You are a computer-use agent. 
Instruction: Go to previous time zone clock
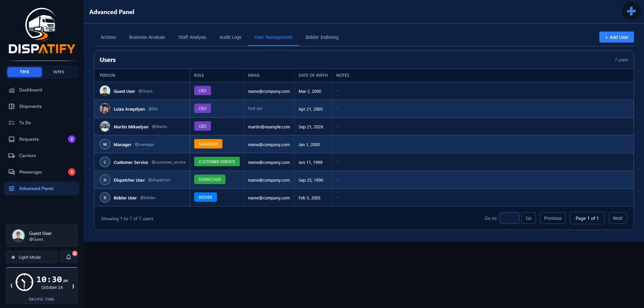pyautogui.click(x=11, y=286)
